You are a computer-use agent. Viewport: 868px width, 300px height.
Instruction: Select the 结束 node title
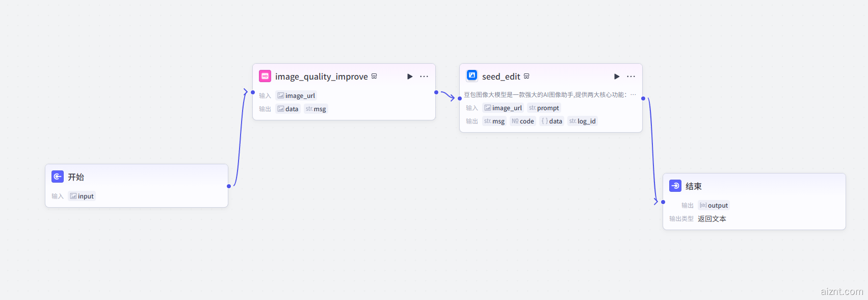click(694, 186)
